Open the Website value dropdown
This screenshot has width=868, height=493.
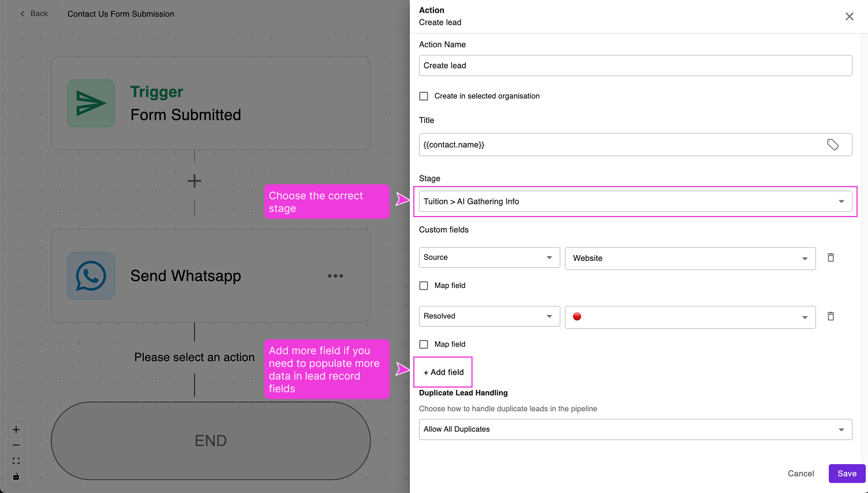point(690,258)
